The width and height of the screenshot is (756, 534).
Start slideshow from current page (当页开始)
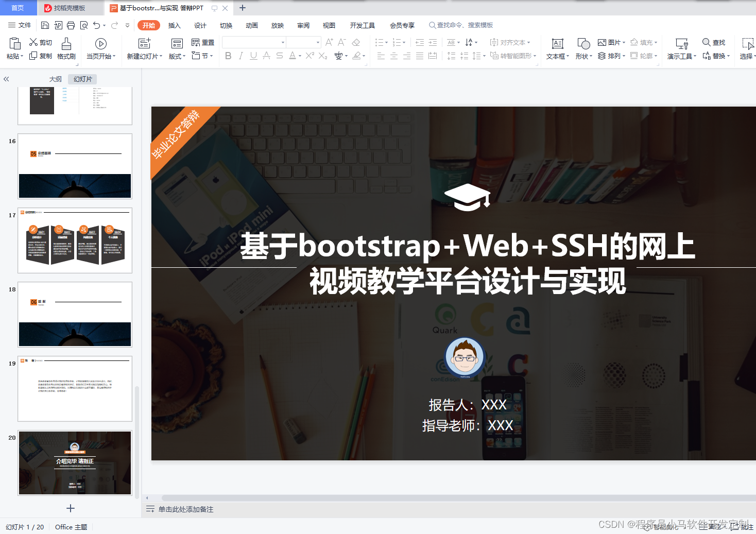(x=101, y=49)
